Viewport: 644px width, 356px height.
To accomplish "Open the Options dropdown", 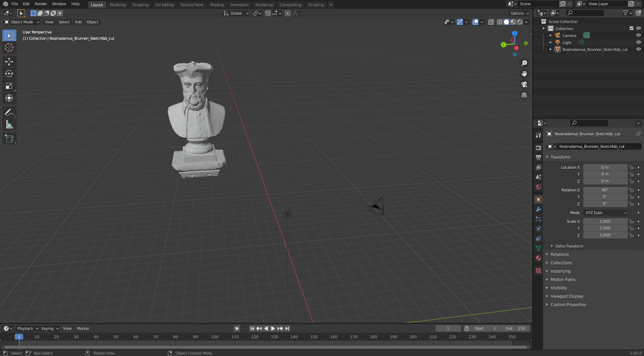I will pos(519,13).
